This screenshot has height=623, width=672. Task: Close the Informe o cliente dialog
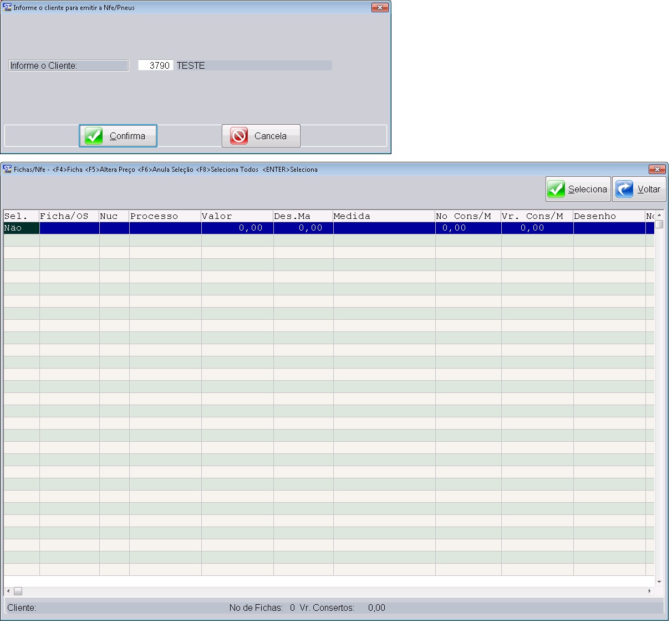pos(380,7)
